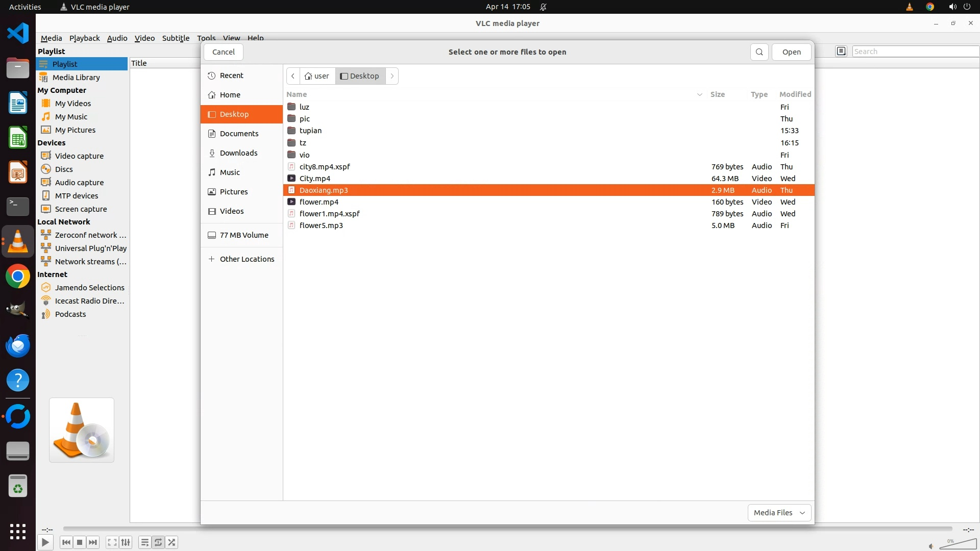Screen dimensions: 980x551
Task: Toggle random shuffle playback button
Action: [172, 542]
